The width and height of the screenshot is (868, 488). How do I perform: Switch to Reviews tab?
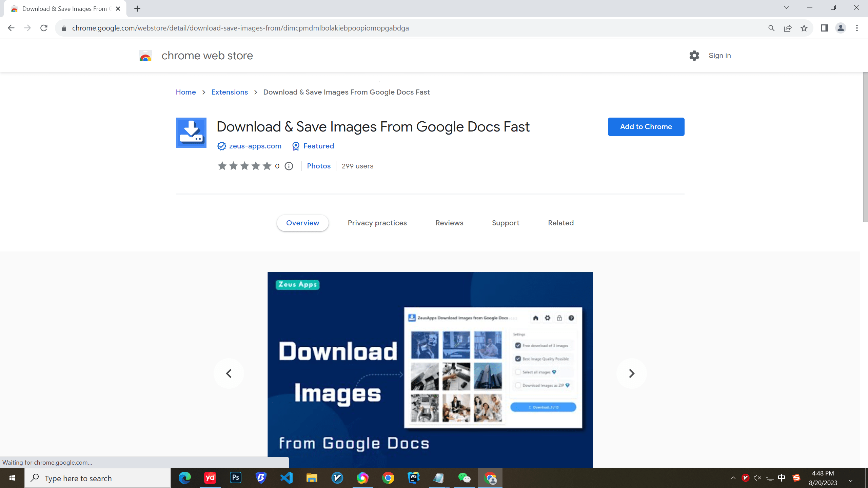click(x=449, y=223)
